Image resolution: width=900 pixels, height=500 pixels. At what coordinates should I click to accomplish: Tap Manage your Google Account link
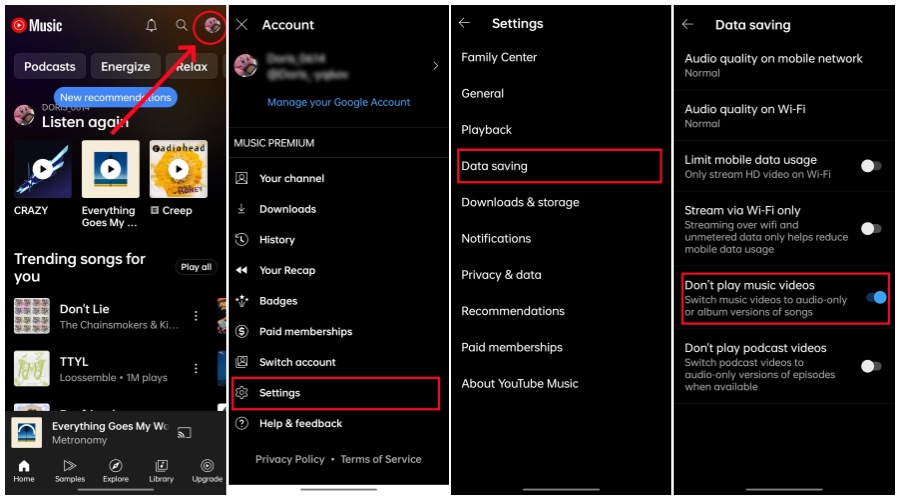click(x=339, y=102)
